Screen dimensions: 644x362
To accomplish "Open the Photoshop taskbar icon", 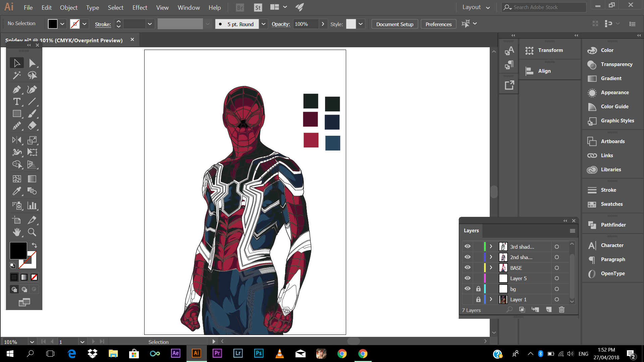I will point(259,353).
